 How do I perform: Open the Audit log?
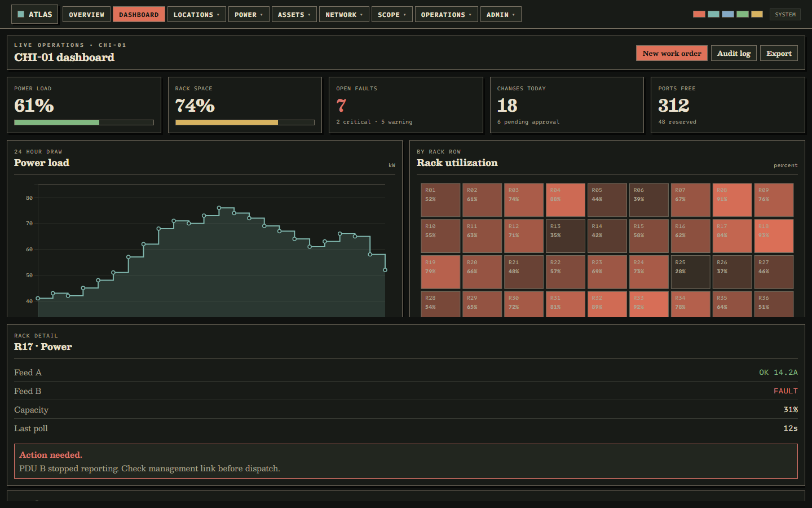click(734, 53)
